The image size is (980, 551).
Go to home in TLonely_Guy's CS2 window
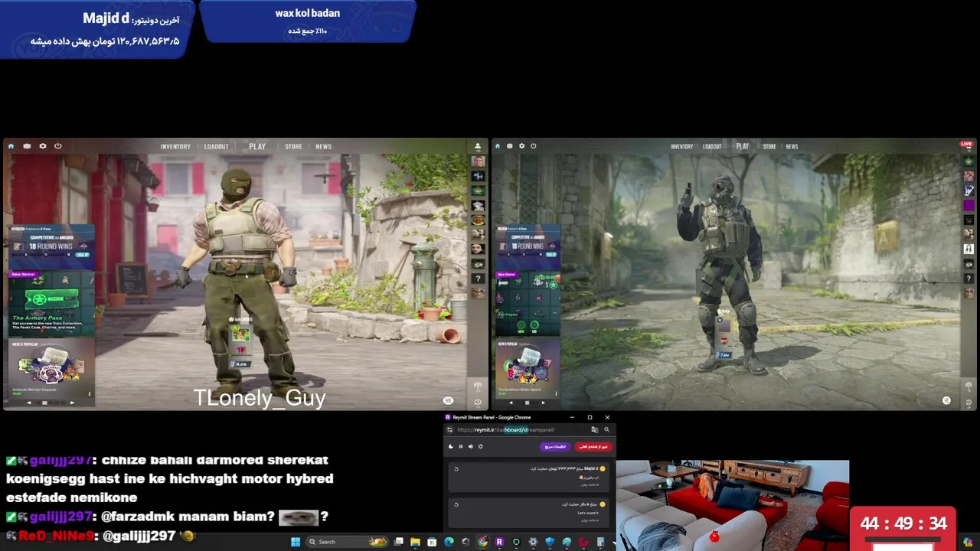tap(11, 146)
